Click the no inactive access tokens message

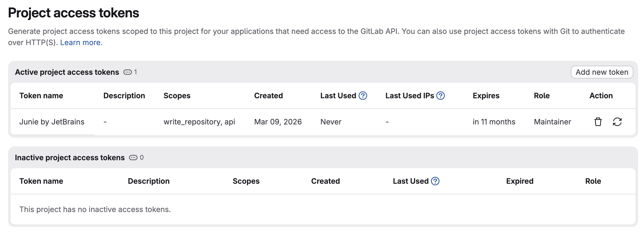[95, 209]
